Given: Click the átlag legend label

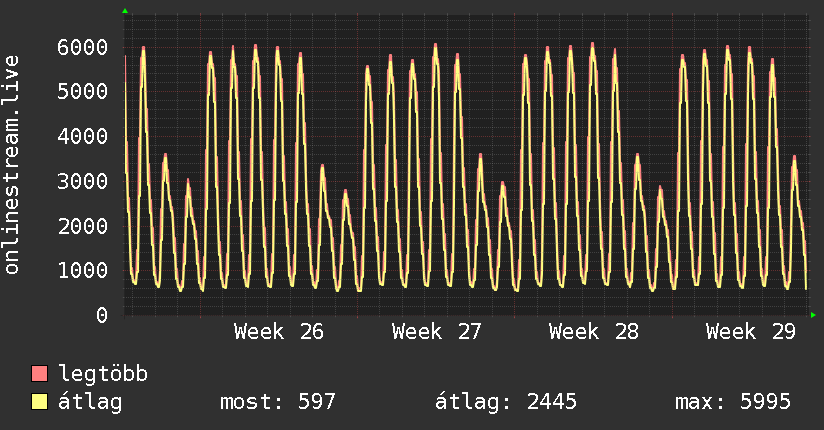Looking at the screenshot, I should pos(90,402).
